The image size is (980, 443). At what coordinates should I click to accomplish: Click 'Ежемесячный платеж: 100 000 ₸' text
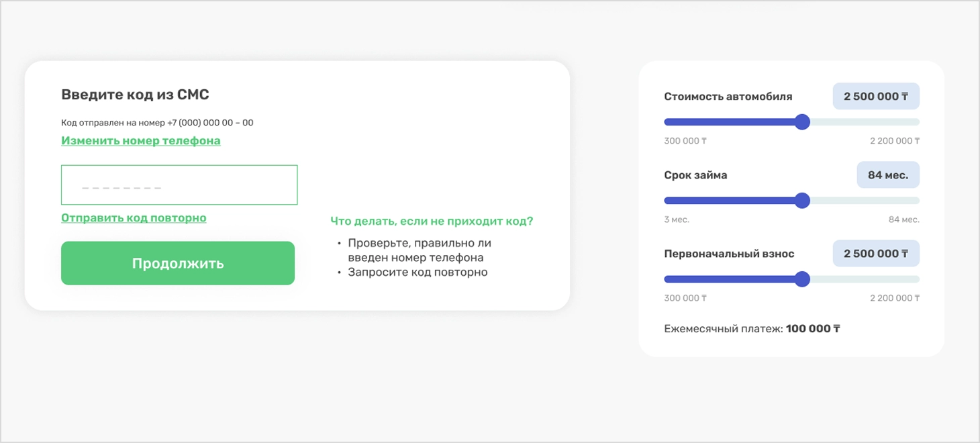(751, 328)
